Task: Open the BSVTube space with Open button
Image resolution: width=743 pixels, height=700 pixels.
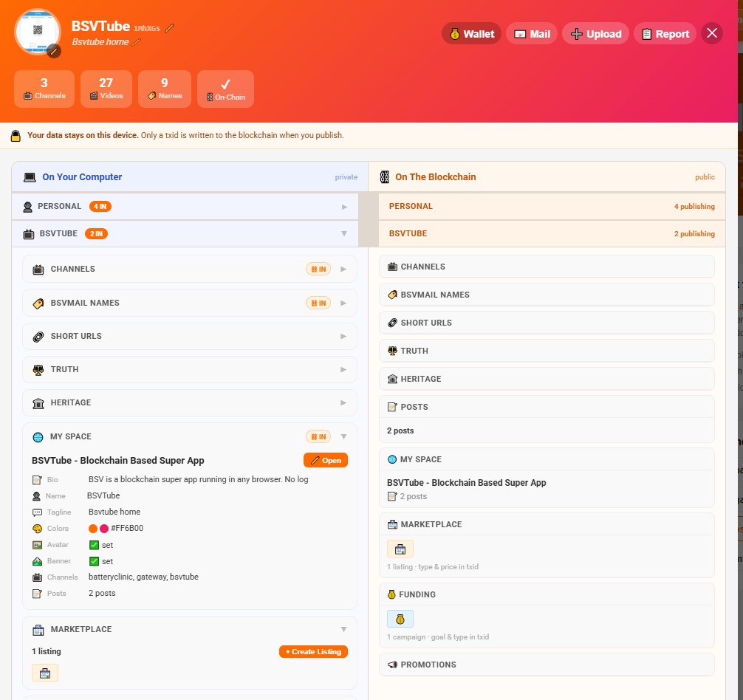Action: point(326,460)
